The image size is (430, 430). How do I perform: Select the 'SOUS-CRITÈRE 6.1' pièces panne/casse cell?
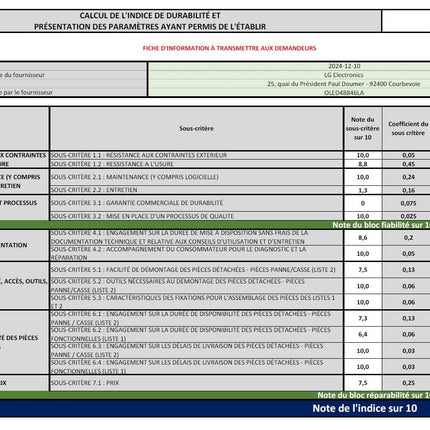pos(196,318)
